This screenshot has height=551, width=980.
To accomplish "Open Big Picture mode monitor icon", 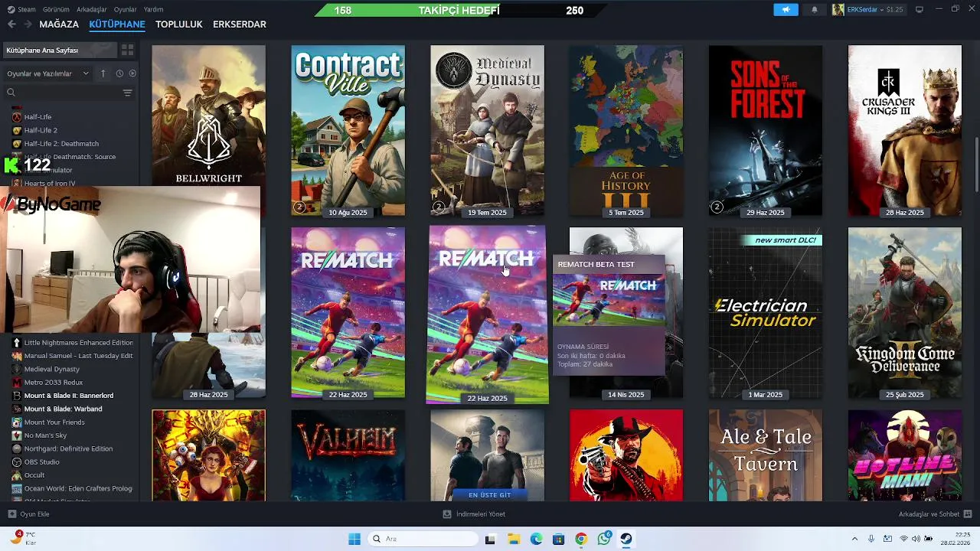I will tap(920, 9).
